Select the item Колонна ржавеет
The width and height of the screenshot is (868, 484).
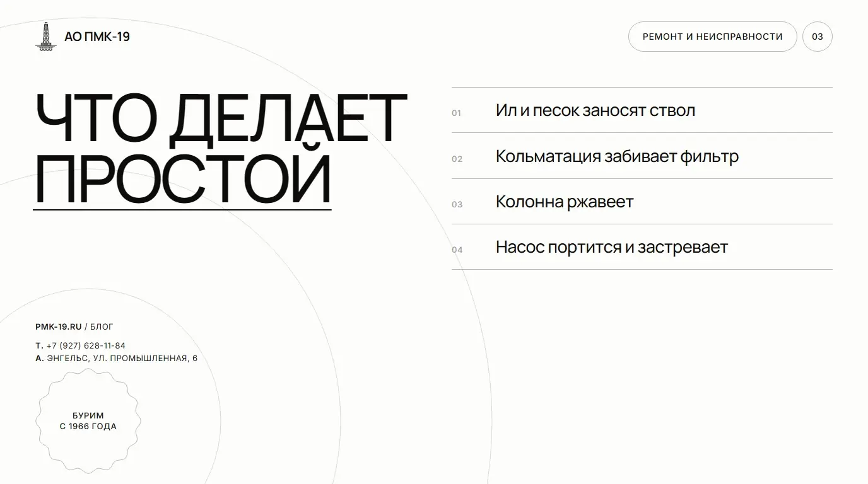click(x=642, y=201)
